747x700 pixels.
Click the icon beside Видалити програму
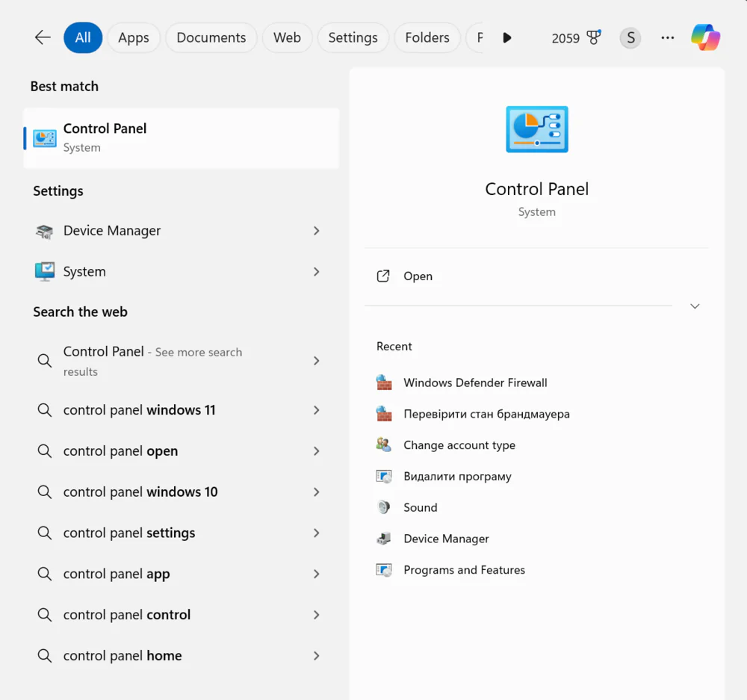[384, 476]
